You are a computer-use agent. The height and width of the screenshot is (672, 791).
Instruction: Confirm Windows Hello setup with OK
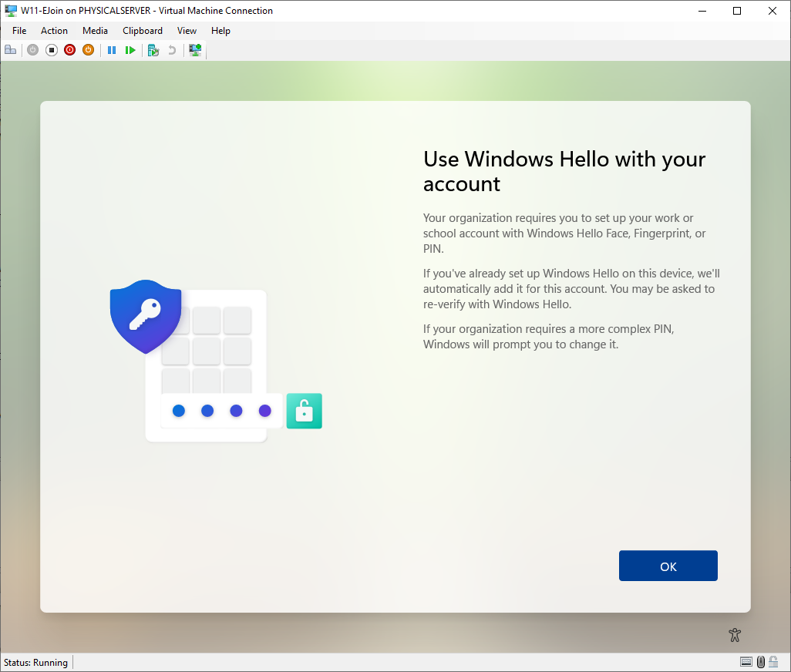tap(668, 566)
